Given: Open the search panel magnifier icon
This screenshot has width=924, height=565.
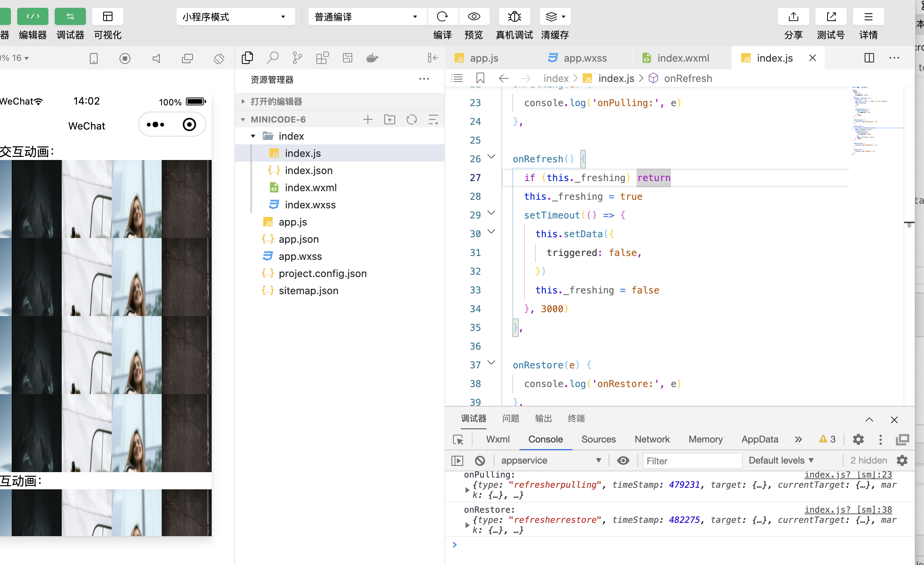Looking at the screenshot, I should click(273, 58).
